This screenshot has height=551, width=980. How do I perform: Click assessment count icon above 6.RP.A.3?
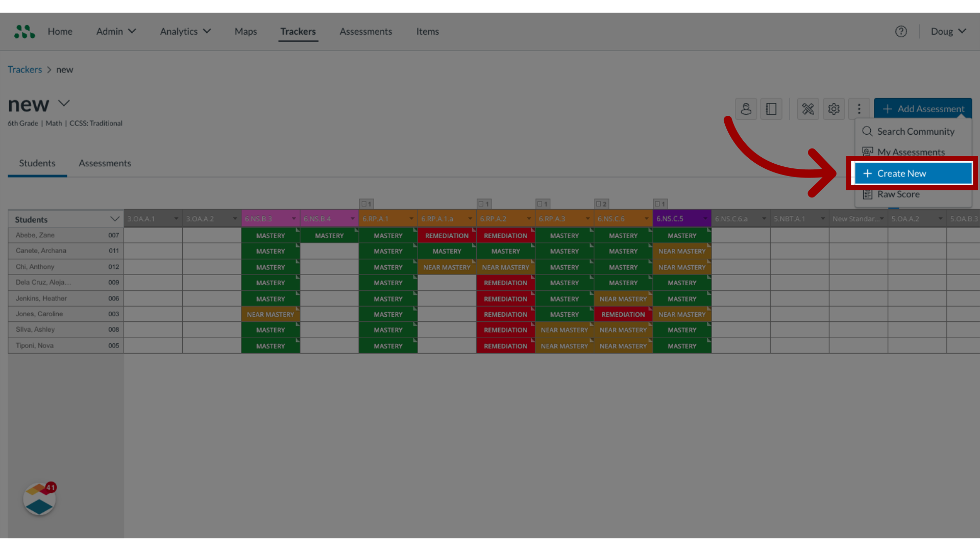coord(543,204)
